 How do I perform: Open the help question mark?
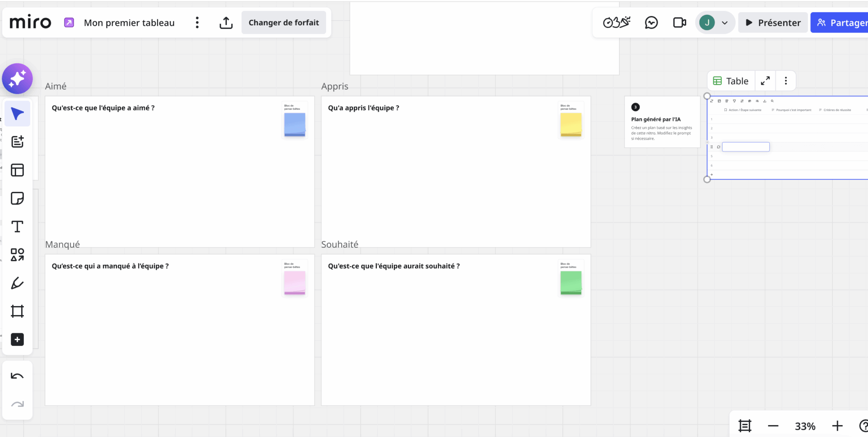(863, 426)
